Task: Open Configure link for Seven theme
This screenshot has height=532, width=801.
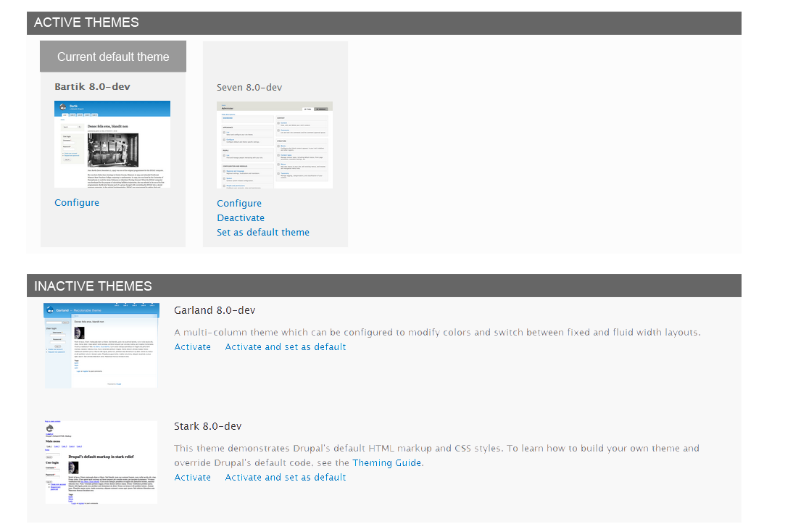Action: (x=239, y=203)
